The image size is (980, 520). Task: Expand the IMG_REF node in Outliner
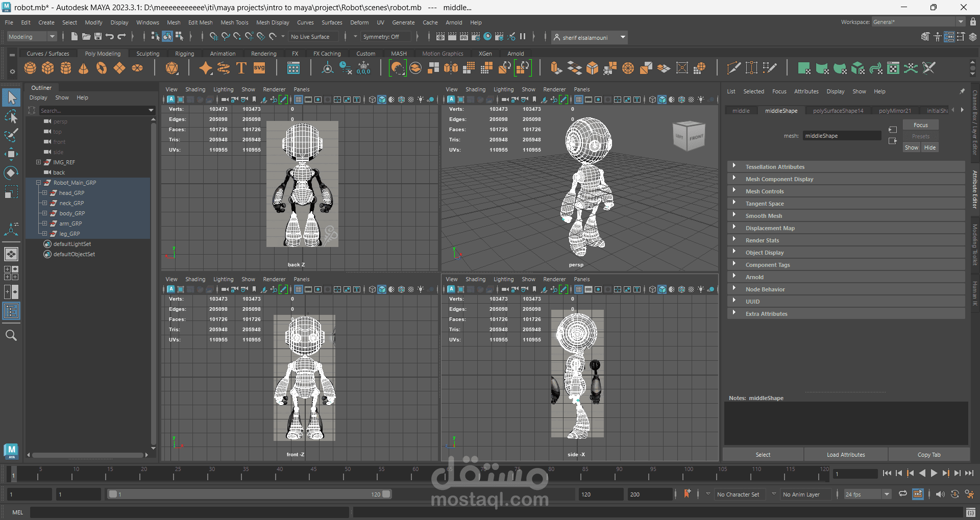[38, 162]
